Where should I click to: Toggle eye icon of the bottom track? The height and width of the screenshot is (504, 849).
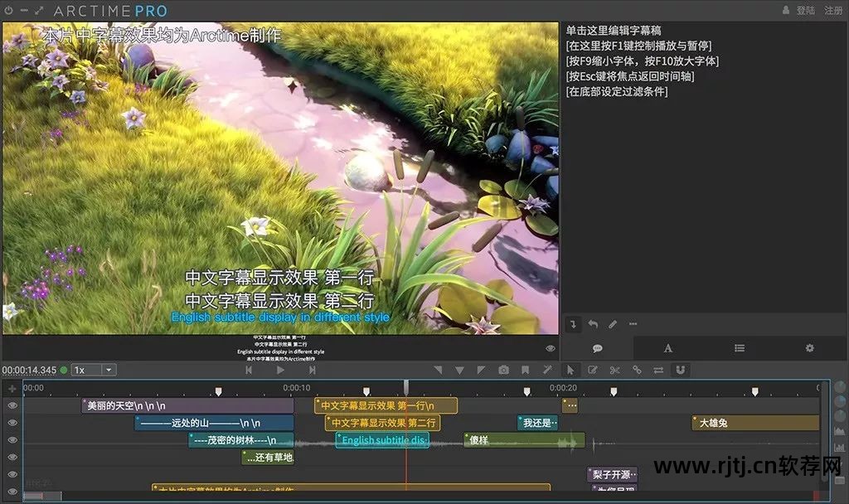12,492
